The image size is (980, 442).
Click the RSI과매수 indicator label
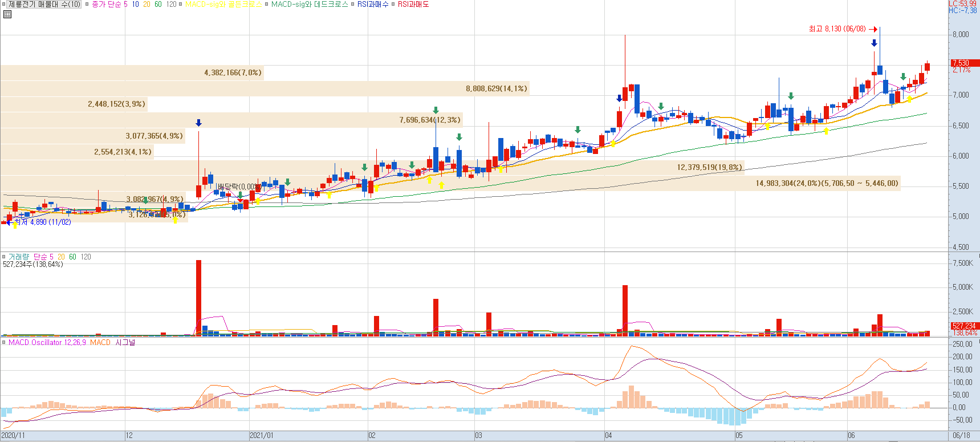click(373, 4)
